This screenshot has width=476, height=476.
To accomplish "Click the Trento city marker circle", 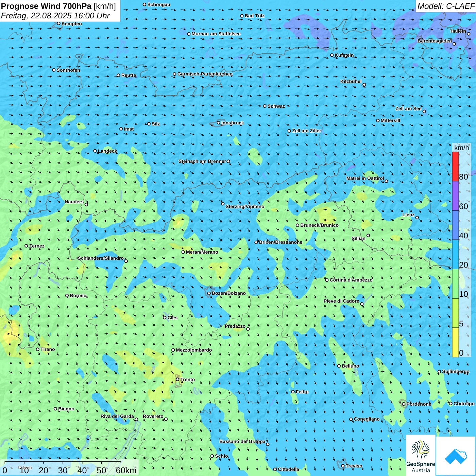I will tap(177, 379).
